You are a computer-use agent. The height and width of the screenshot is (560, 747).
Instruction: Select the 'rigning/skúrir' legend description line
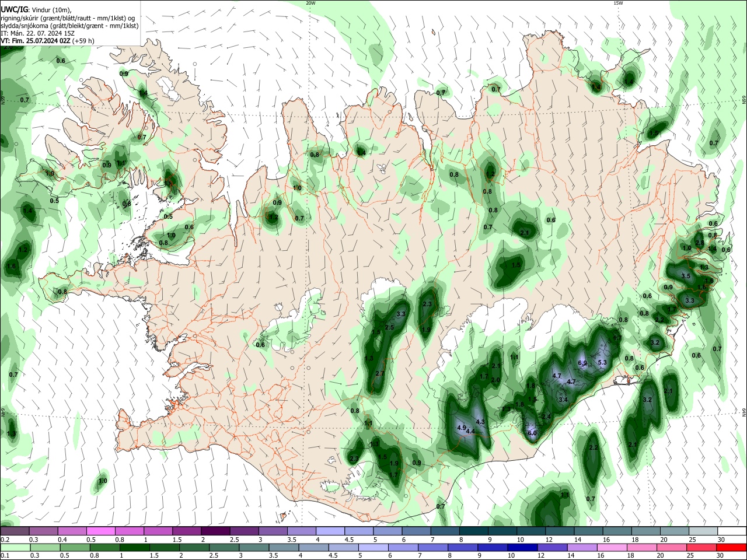click(68, 17)
